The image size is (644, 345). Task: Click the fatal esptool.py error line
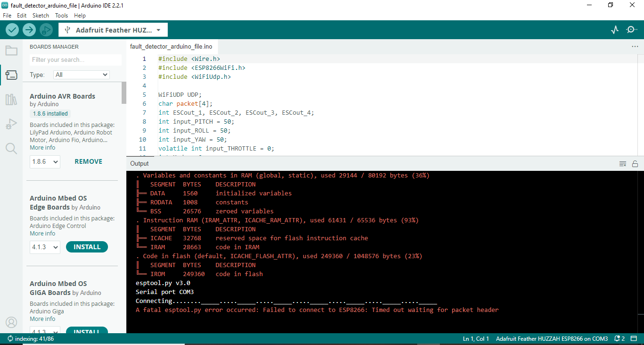point(317,310)
